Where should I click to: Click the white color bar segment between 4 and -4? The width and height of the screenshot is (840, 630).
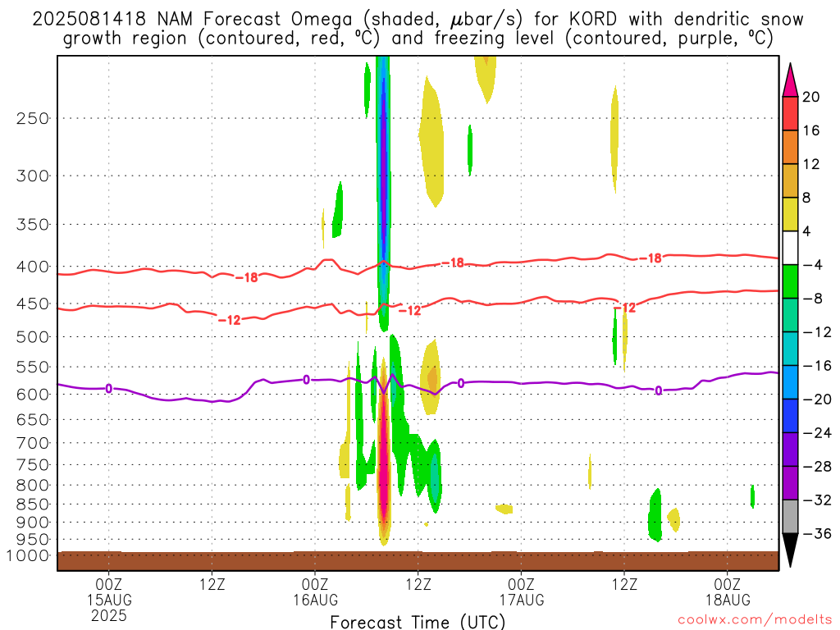(790, 248)
